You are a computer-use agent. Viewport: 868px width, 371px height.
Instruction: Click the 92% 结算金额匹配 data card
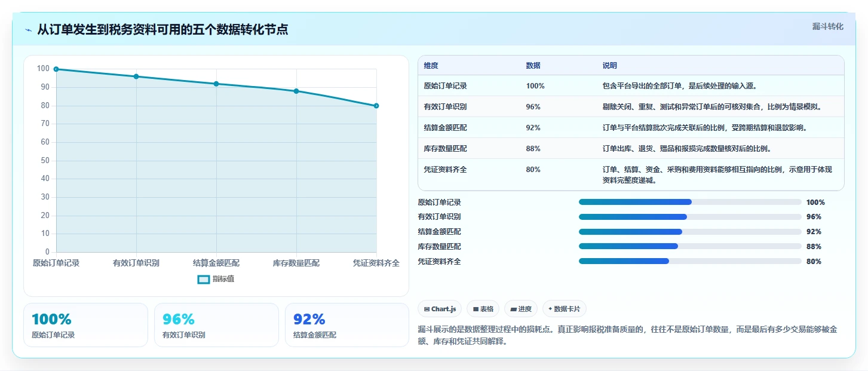[x=347, y=325]
